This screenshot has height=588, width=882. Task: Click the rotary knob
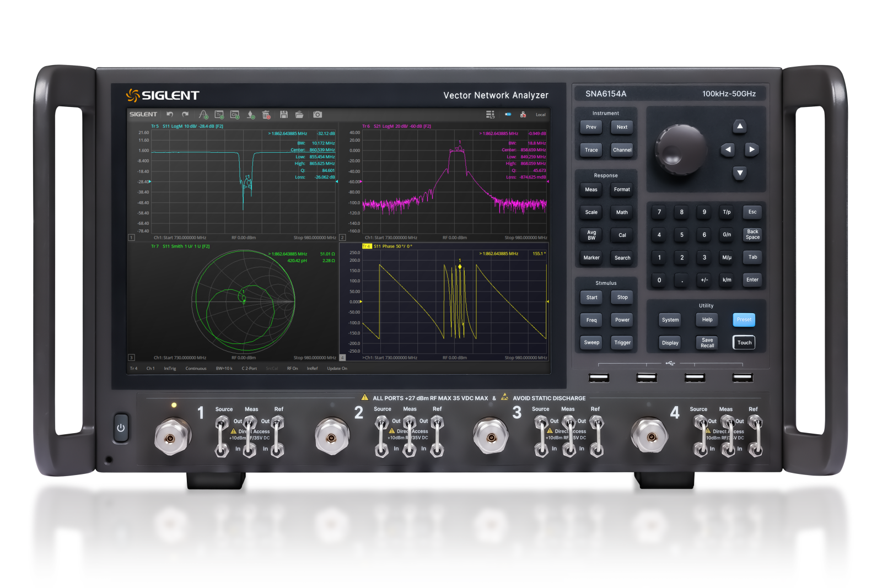(680, 150)
